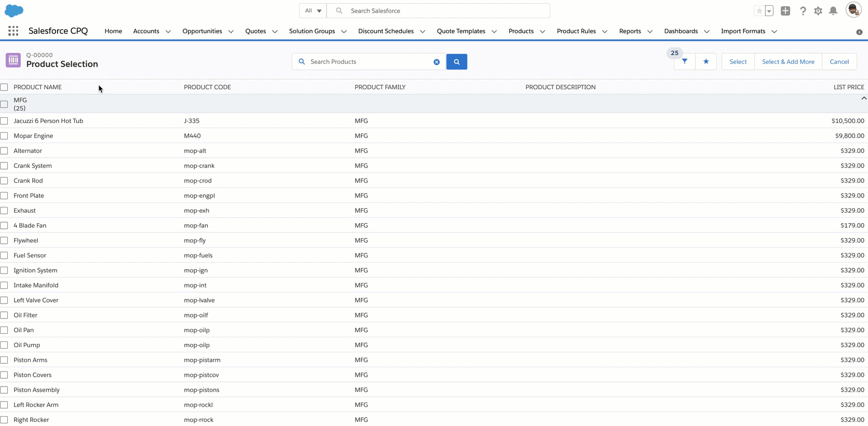Screen dimensions: 868x426
Task: Collapse the MFG product group
Action: click(863, 99)
